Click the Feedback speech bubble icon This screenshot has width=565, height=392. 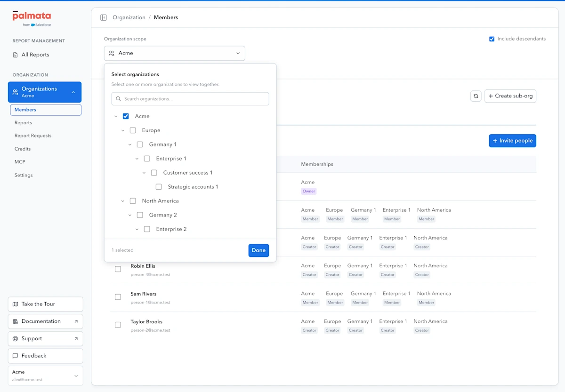coord(16,356)
